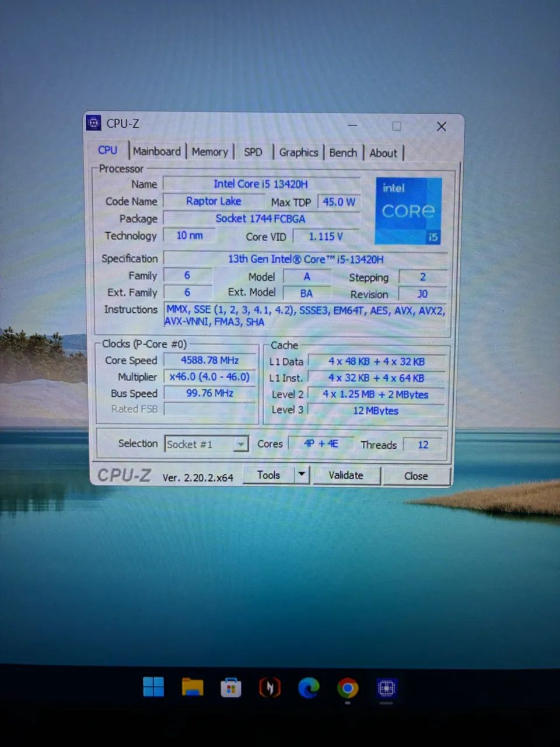Click the Technology value 10 nm
Viewport: 560px width, 747px height.
coord(190,236)
